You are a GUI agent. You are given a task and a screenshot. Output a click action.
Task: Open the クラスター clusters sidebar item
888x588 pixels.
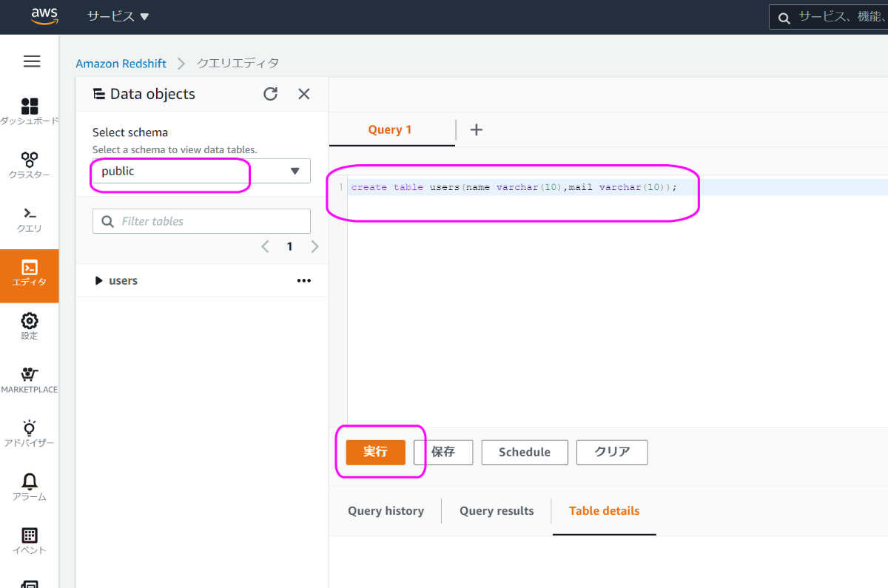[x=30, y=166]
